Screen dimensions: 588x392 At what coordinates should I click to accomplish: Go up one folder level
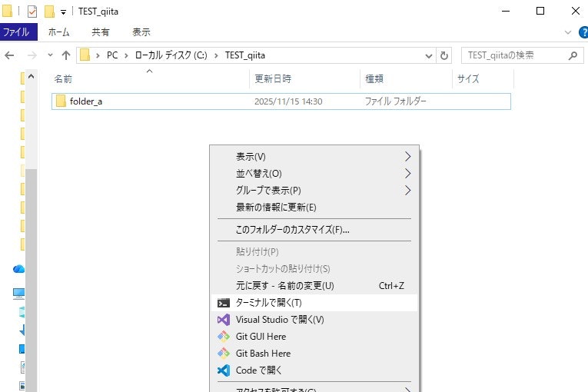(66, 55)
